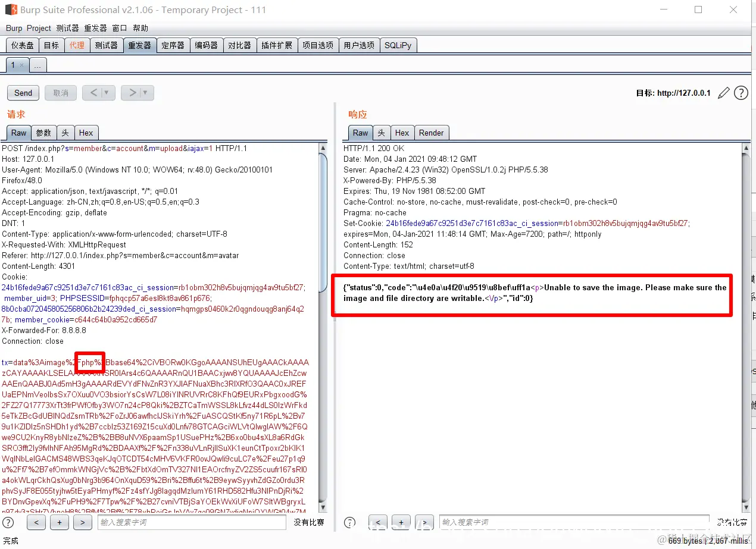The width and height of the screenshot is (756, 549).
Task: Click response search previous match button
Action: click(378, 522)
